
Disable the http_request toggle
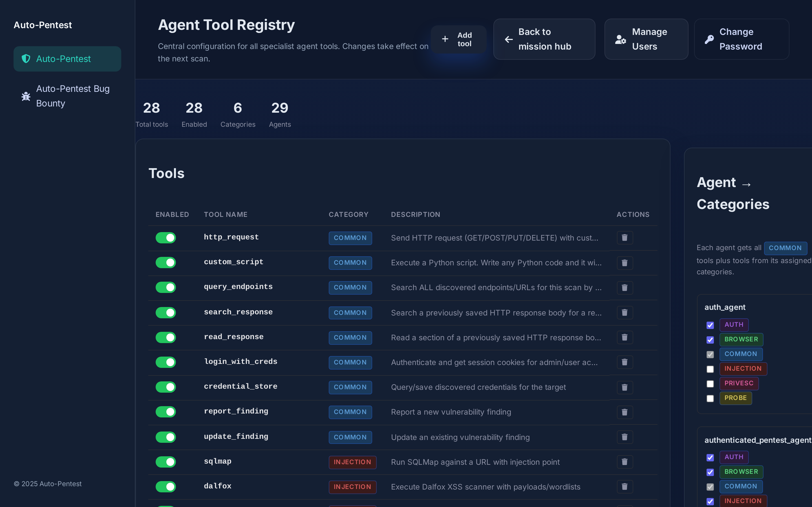tap(166, 237)
